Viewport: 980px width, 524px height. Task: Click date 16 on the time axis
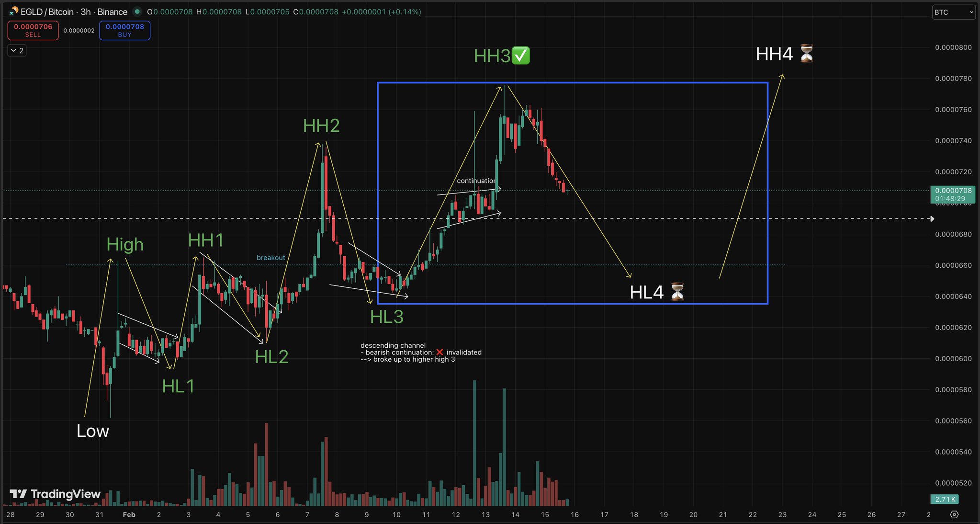pos(574,514)
